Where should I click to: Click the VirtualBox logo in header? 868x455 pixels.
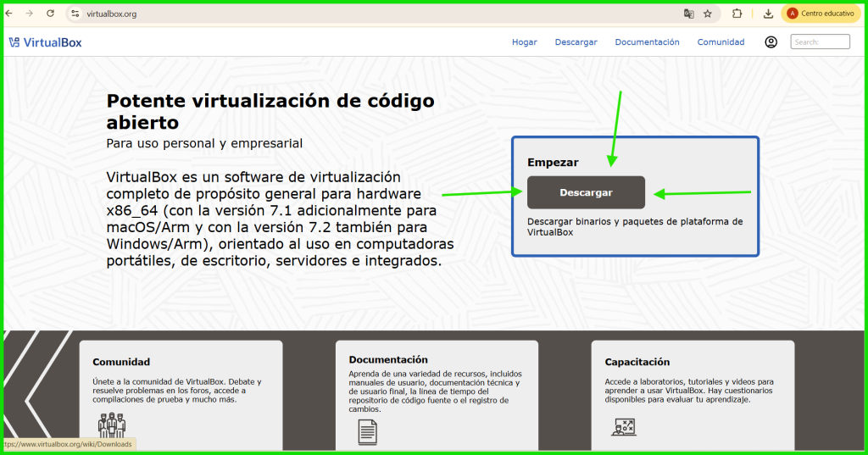coord(45,42)
